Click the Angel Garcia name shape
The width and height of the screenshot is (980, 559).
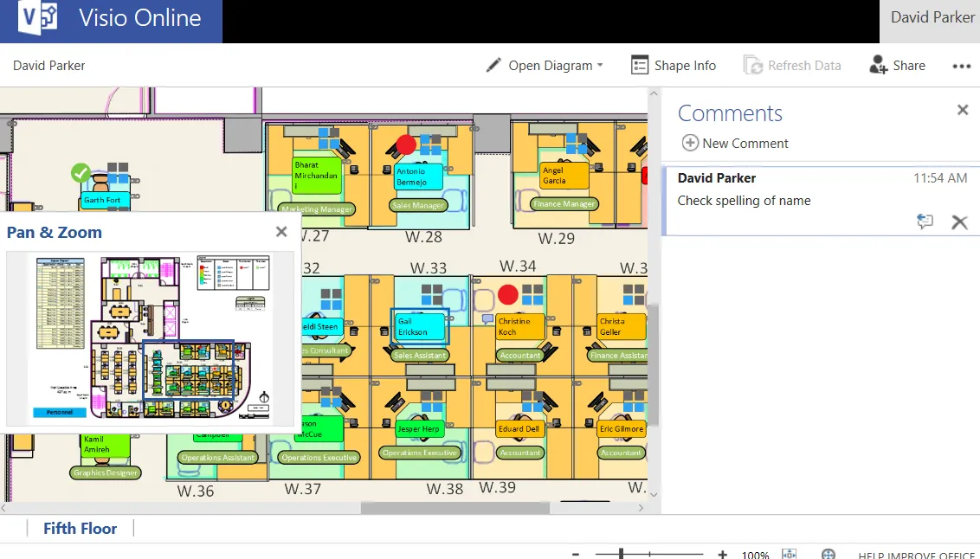click(564, 176)
